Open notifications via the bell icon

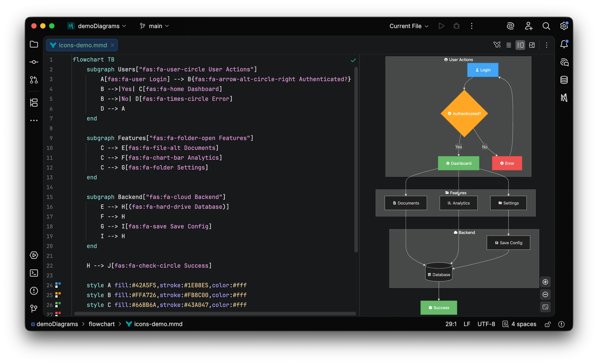pyautogui.click(x=564, y=44)
